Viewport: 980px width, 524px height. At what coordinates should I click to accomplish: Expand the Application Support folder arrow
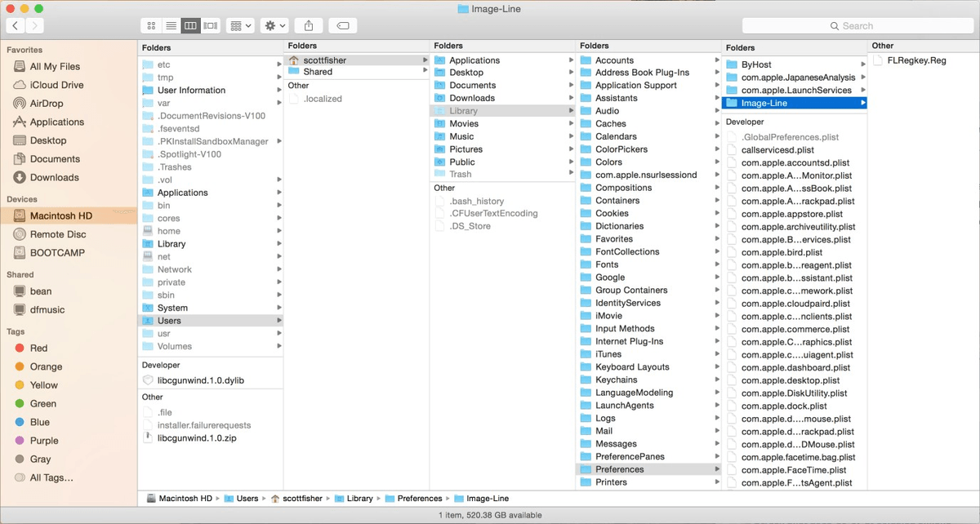pos(717,86)
